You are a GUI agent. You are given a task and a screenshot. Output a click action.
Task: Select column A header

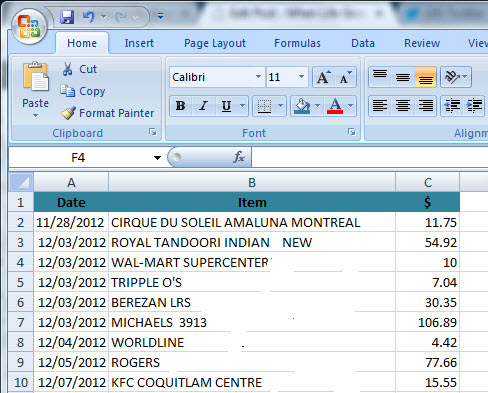click(71, 182)
